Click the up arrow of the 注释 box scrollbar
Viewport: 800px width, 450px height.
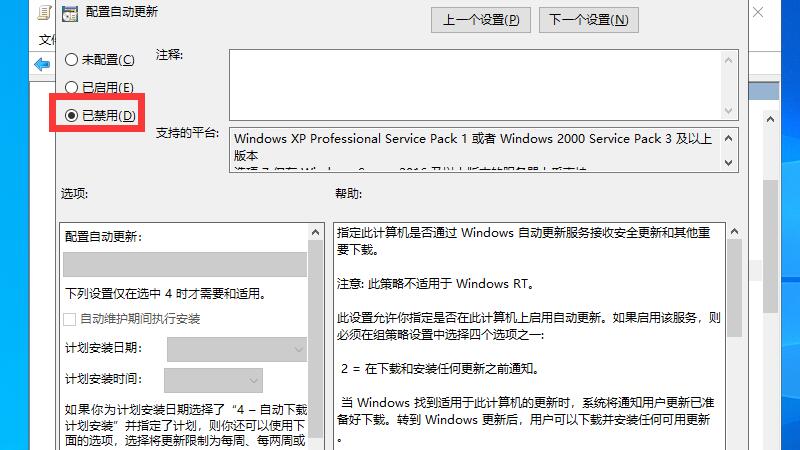730,60
